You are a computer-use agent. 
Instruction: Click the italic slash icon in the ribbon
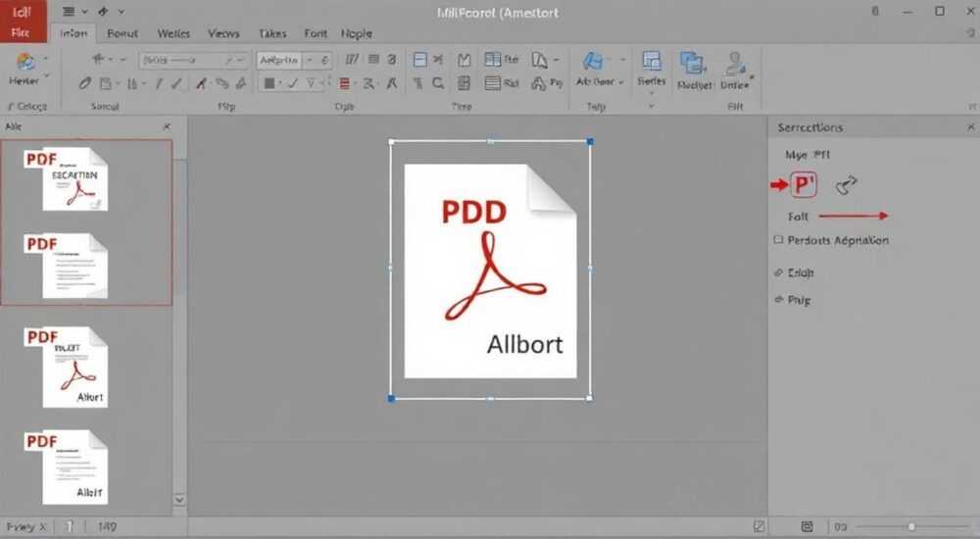pyautogui.click(x=158, y=83)
